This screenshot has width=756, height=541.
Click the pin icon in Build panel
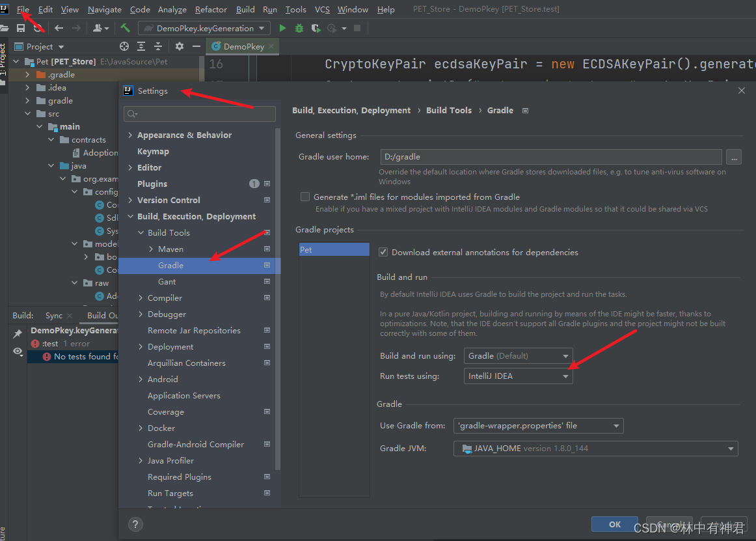tap(18, 333)
